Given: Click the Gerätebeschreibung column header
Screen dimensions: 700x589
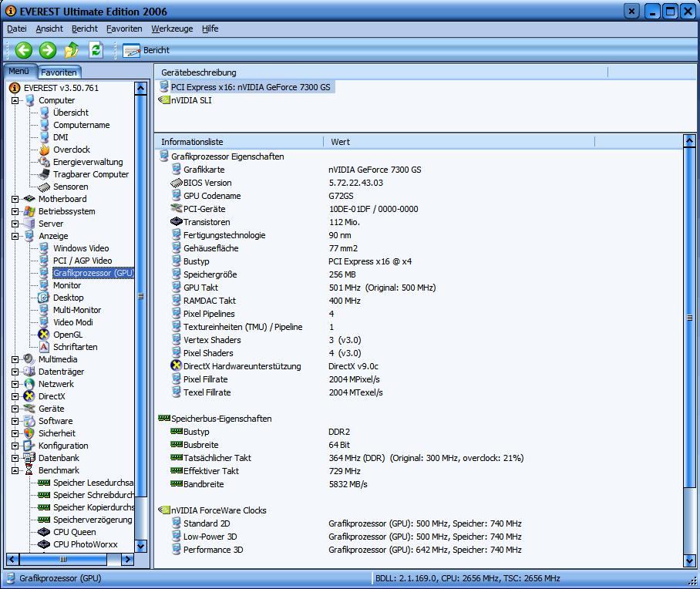Looking at the screenshot, I should [382, 72].
